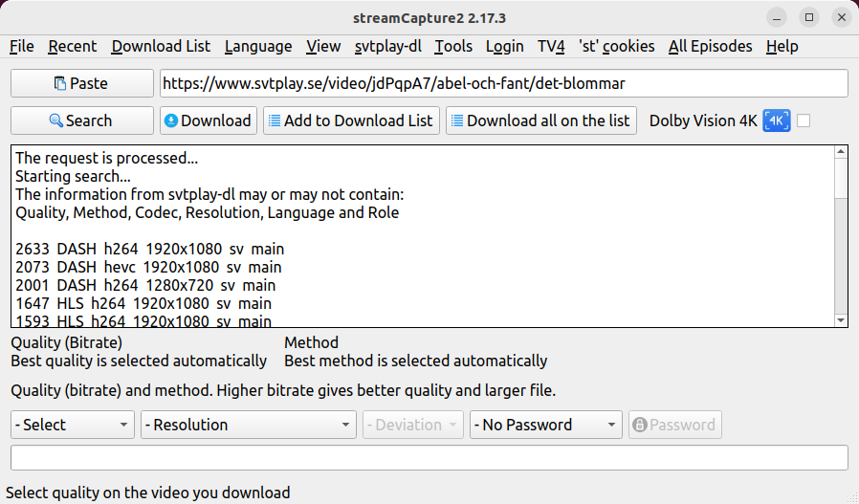
Task: Open the Recent menu
Action: tap(73, 47)
